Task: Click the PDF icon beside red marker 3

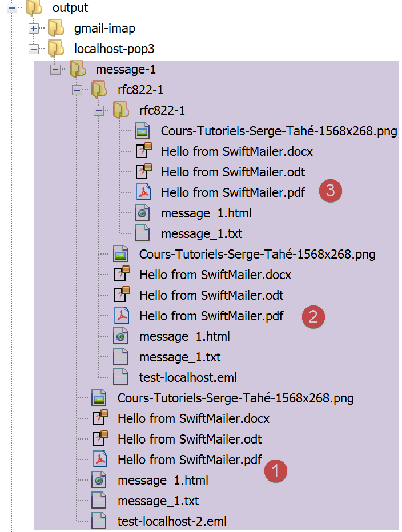Action: coord(142,192)
